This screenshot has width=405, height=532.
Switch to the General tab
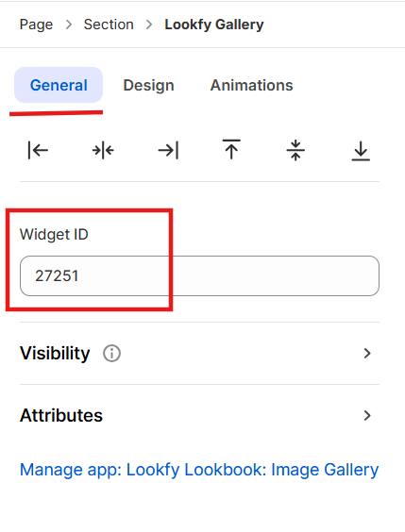[59, 85]
